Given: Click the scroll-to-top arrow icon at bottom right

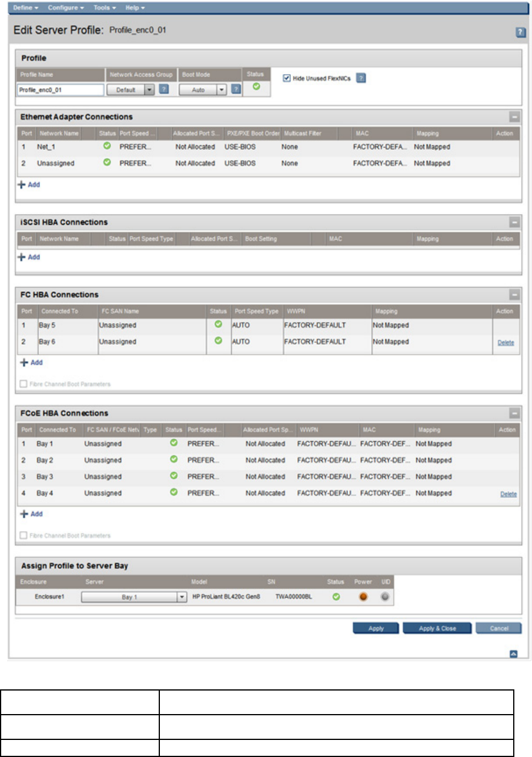Looking at the screenshot, I should (513, 653).
